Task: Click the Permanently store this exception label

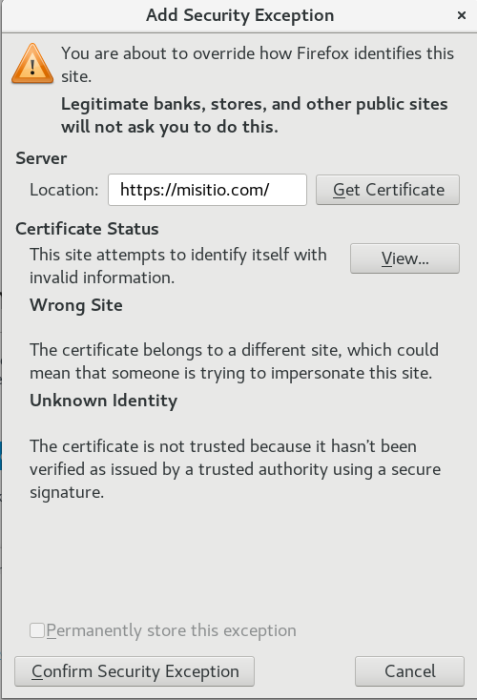Action: (x=171, y=630)
